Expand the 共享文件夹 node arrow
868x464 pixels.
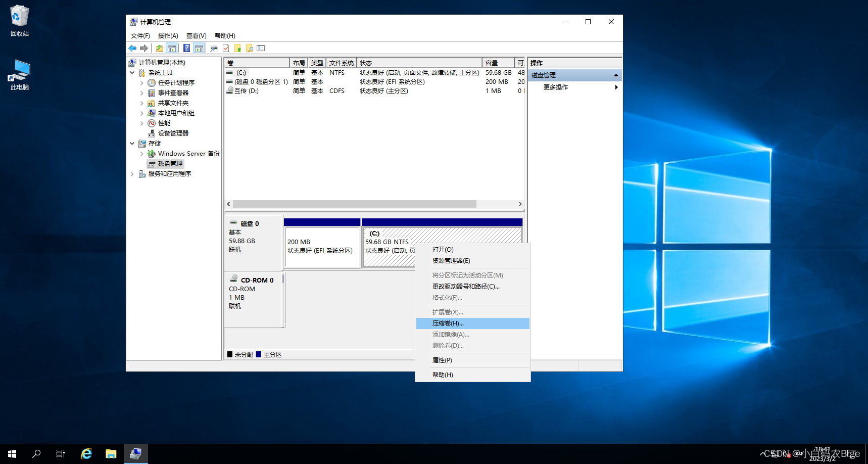(142, 103)
